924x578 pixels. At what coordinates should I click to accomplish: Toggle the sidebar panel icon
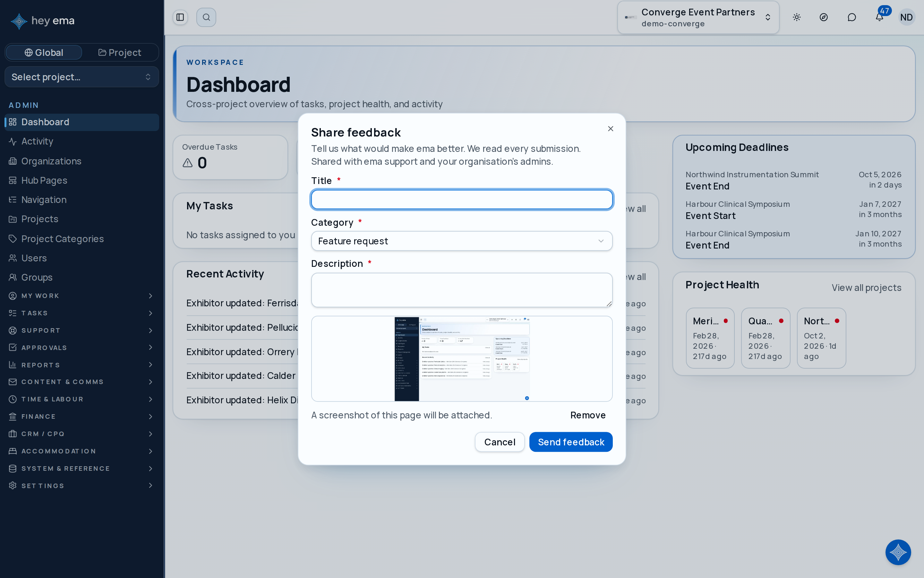point(180,17)
